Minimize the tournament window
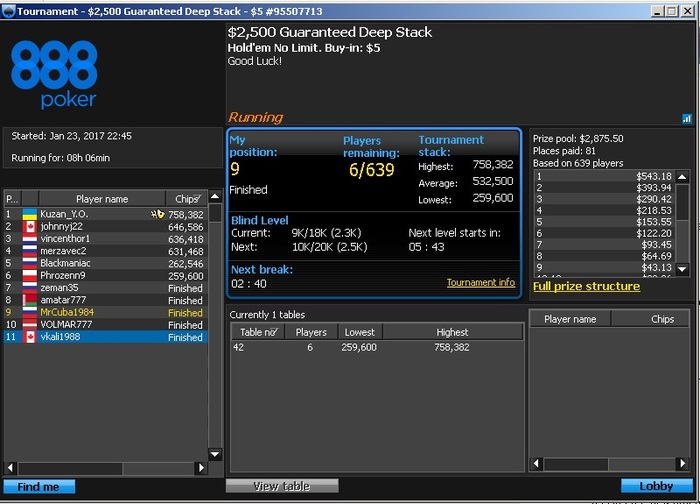The width and height of the screenshot is (700, 504). [657, 11]
